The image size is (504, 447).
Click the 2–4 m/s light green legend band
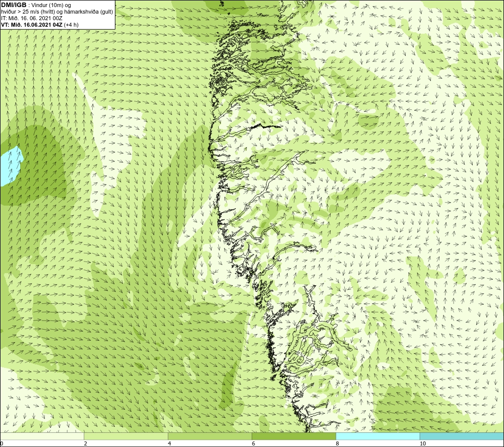tap(126, 436)
